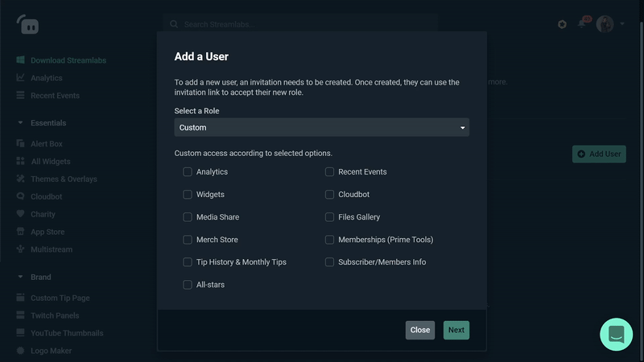Open Recent Events in sidebar menu
The width and height of the screenshot is (644, 362).
tap(55, 96)
